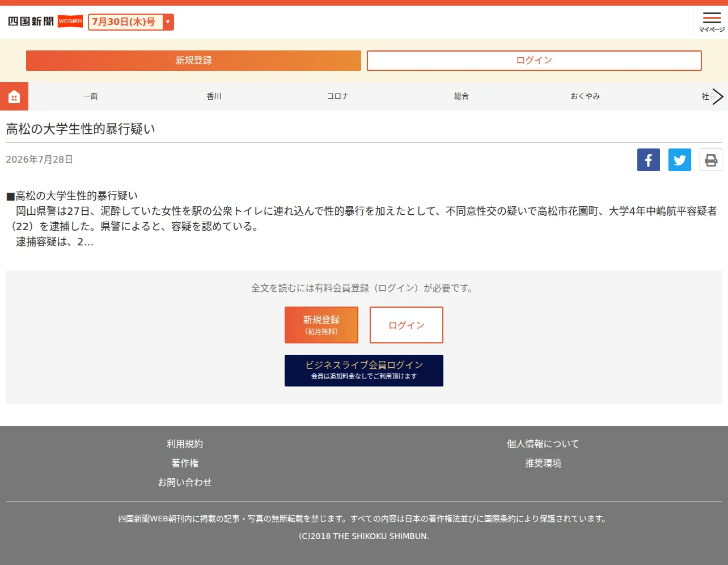Switch to the おくやみ tab
Screen dimensions: 728x565
tap(585, 96)
